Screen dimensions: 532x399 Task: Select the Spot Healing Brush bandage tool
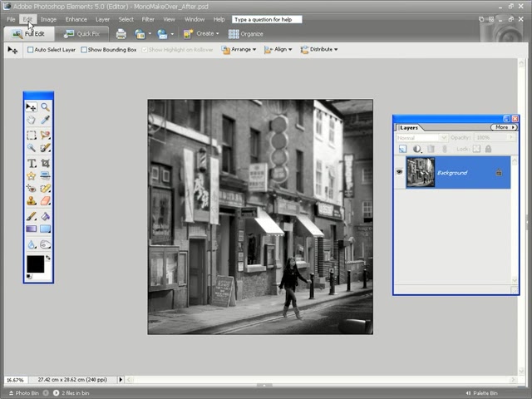[x=45, y=189]
